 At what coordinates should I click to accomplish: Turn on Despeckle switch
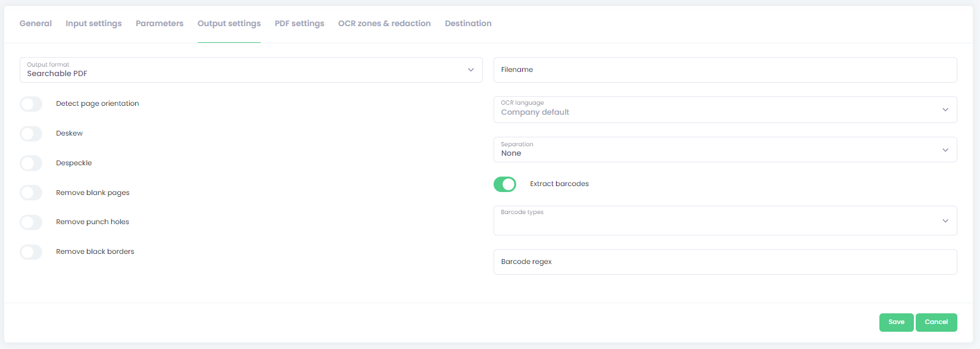coord(31,163)
